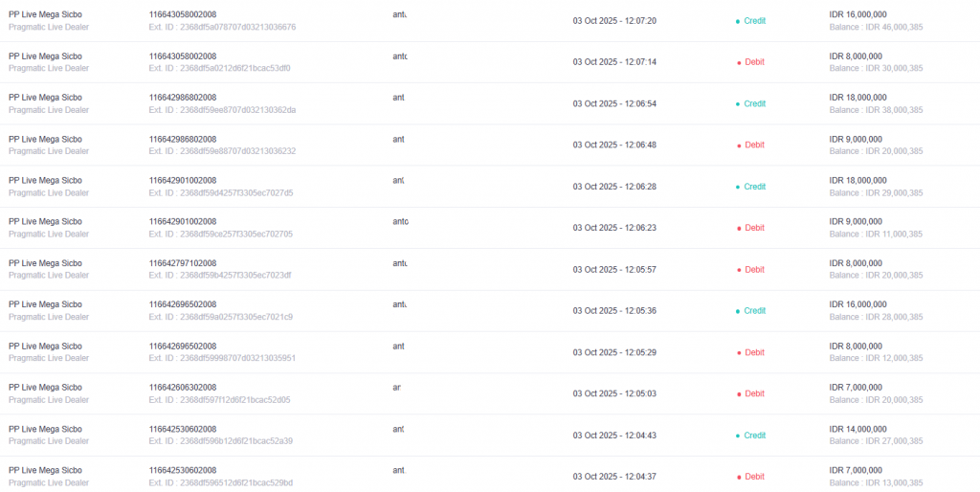Click the IDR 14,000,000 amount
980x492 pixels.
[857, 429]
